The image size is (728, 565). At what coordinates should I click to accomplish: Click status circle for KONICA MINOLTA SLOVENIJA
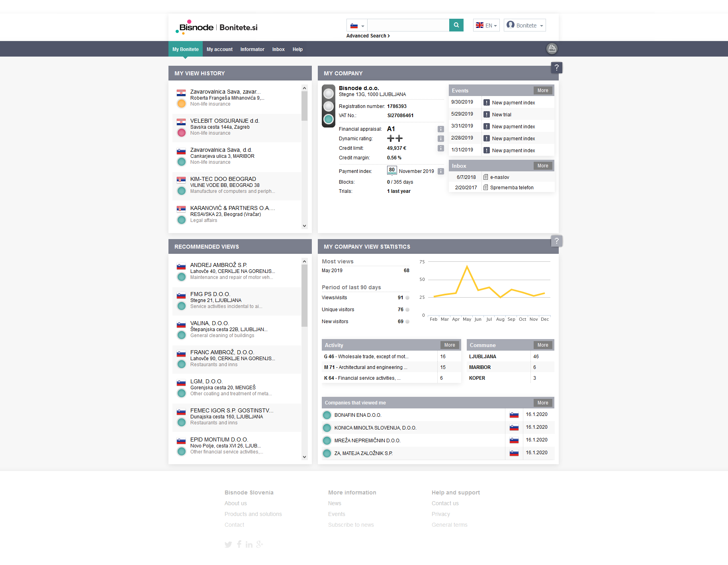click(327, 428)
